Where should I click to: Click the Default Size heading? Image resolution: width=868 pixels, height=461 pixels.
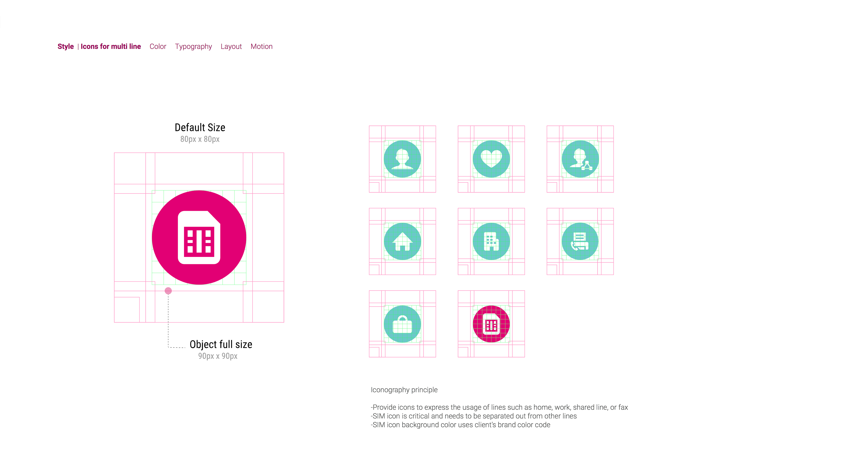200,127
